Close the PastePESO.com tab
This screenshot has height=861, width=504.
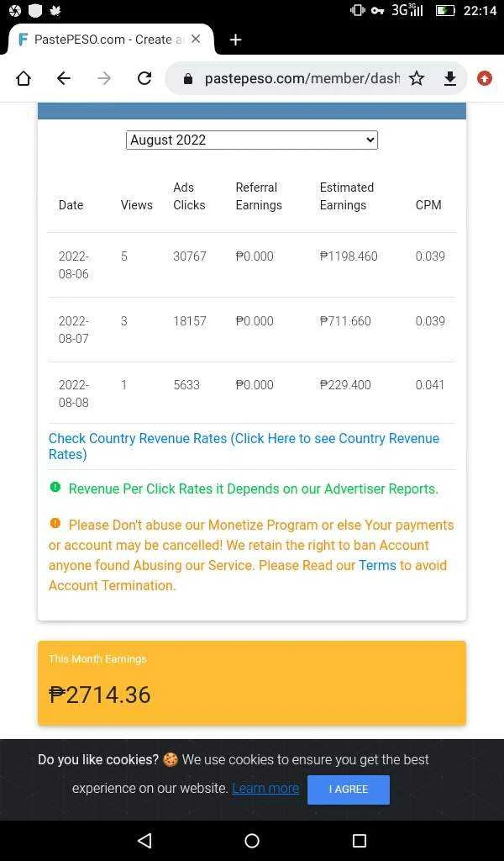(196, 40)
